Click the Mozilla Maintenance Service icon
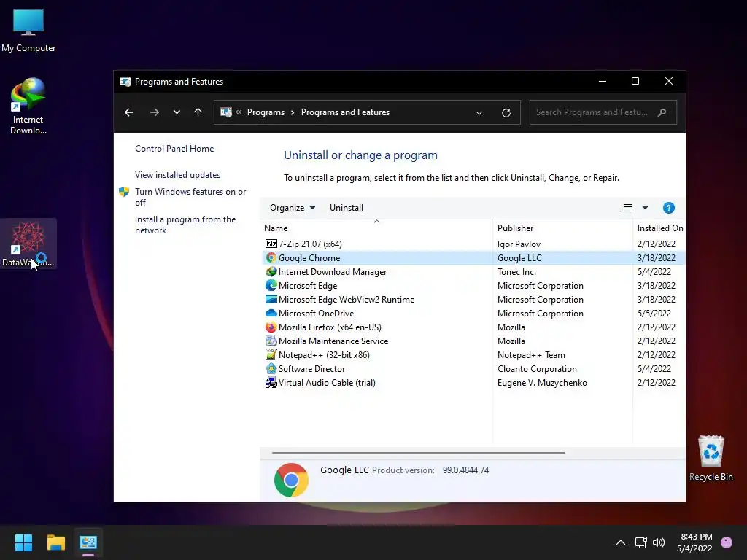The height and width of the screenshot is (560, 747). (x=271, y=341)
